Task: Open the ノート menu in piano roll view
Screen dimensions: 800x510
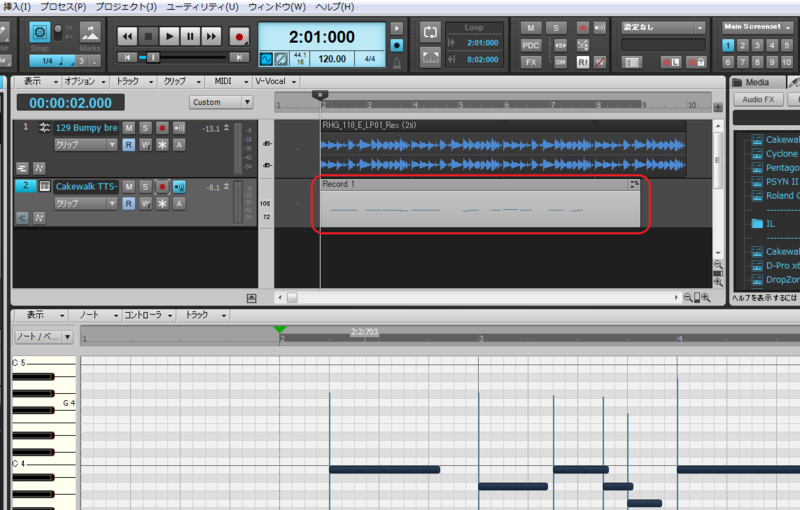Action: [98, 315]
